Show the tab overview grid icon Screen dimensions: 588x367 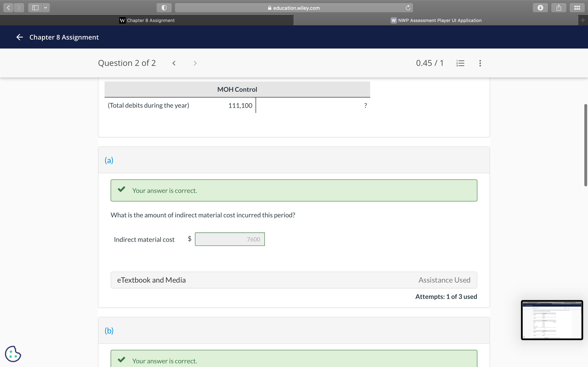(x=577, y=8)
